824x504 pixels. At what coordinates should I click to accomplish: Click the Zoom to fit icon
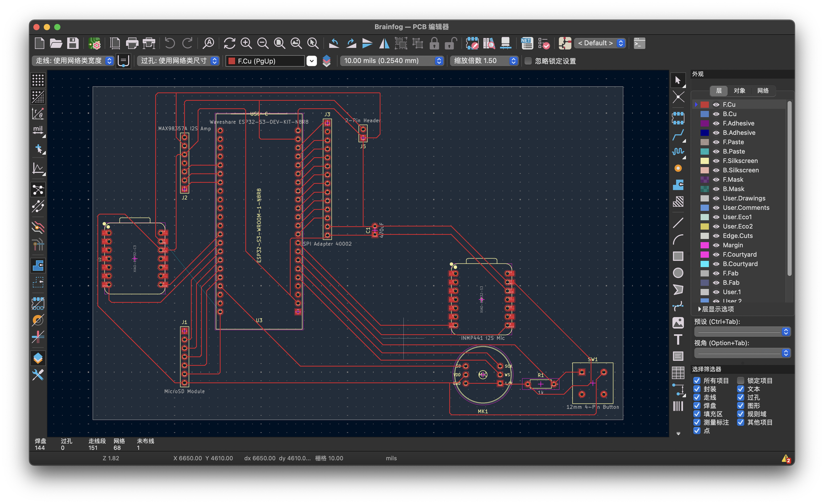(x=279, y=43)
